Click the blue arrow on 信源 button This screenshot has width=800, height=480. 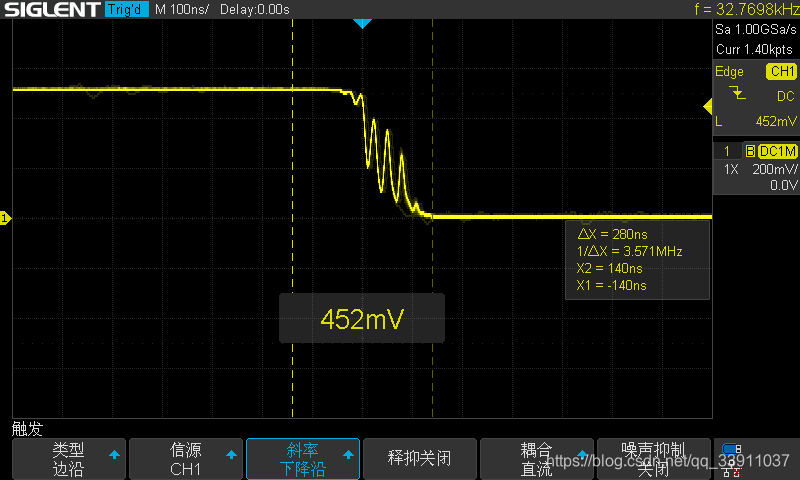pyautogui.click(x=231, y=454)
